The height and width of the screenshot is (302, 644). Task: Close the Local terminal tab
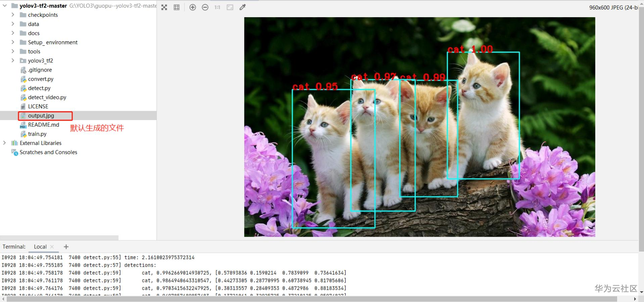(x=52, y=247)
